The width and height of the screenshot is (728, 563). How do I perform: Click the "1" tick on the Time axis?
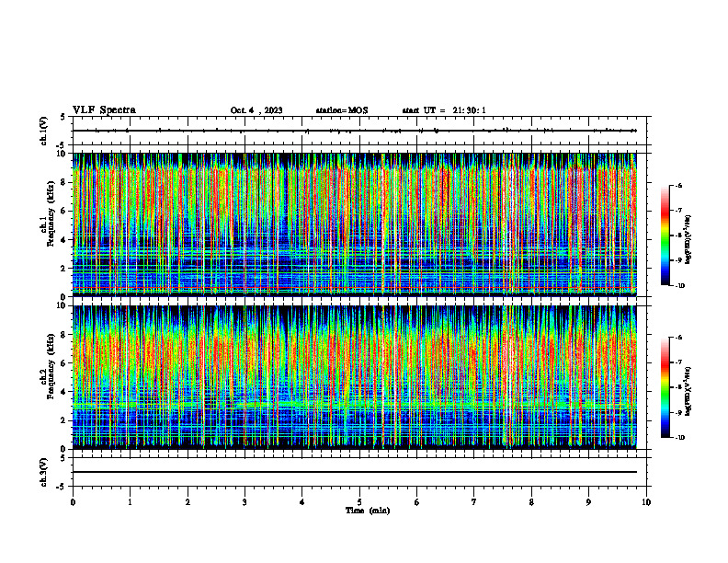click(130, 502)
